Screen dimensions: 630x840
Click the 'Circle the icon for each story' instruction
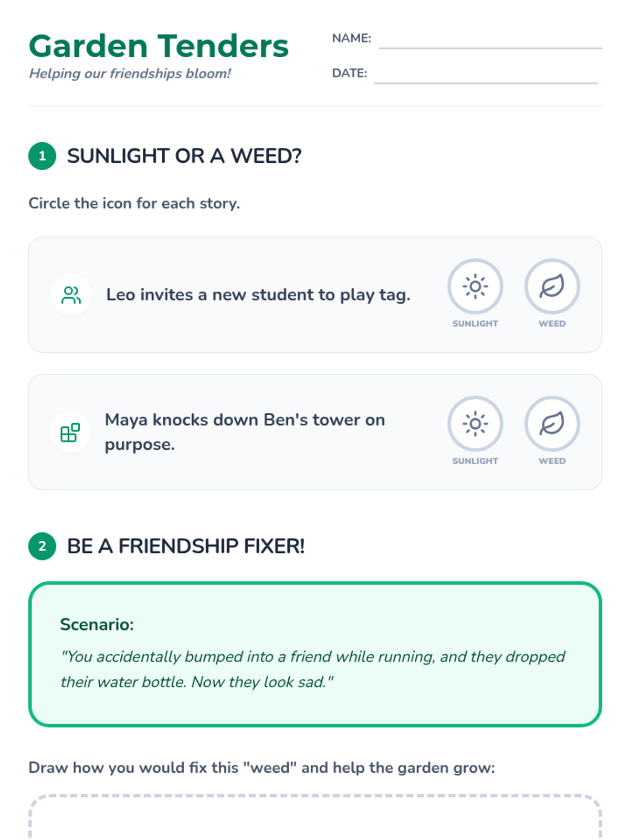(x=134, y=203)
